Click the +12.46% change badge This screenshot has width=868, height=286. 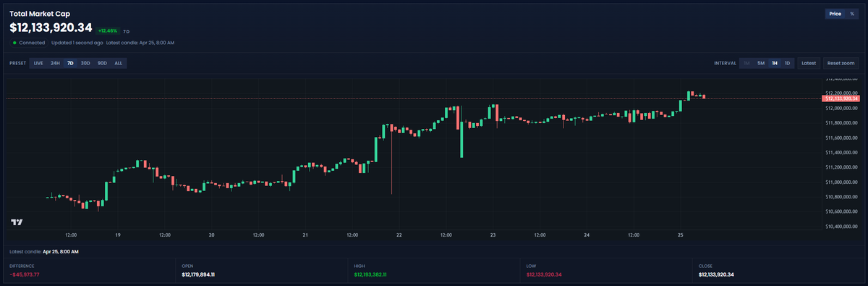point(108,31)
